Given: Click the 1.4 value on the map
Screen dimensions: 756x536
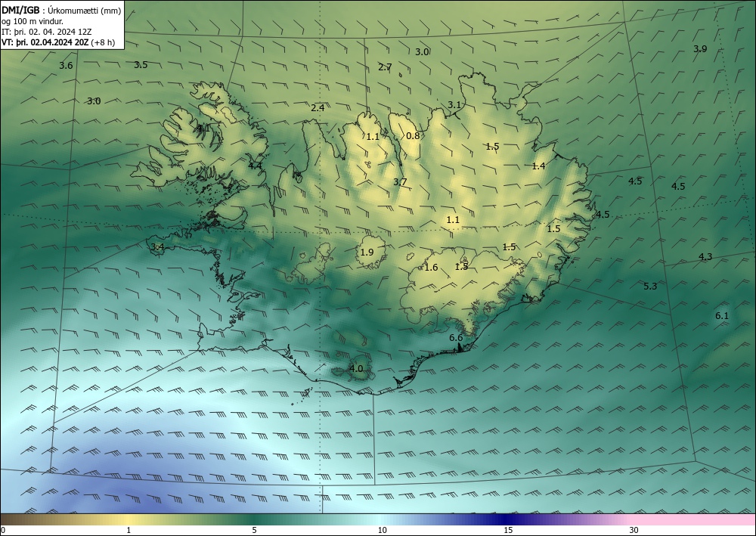Looking at the screenshot, I should (x=538, y=166).
